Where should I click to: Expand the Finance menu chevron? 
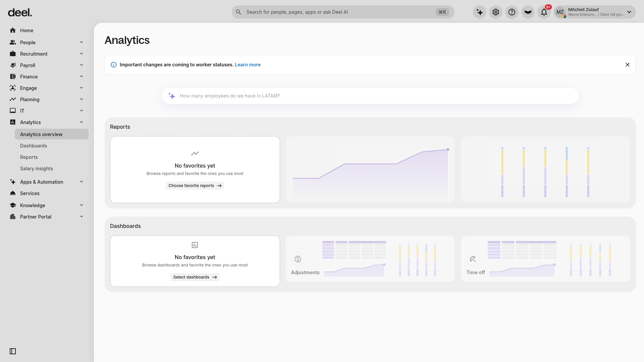point(82,76)
